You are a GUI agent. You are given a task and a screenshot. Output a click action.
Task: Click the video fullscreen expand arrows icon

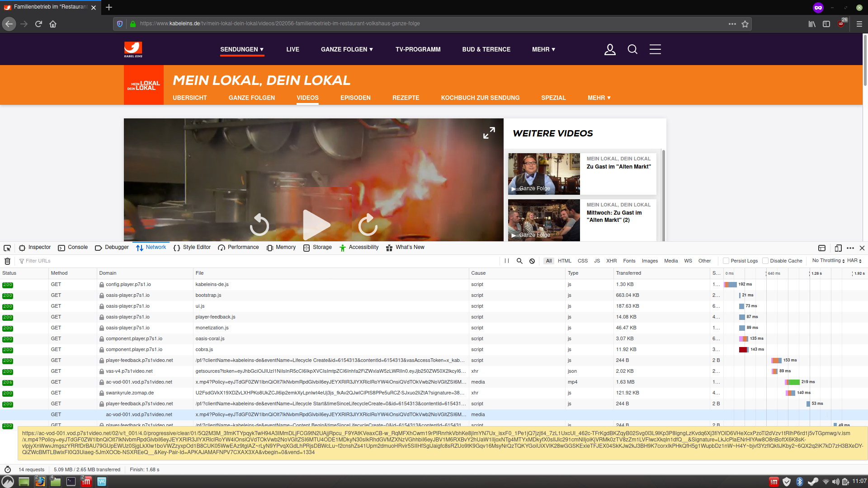click(x=489, y=133)
